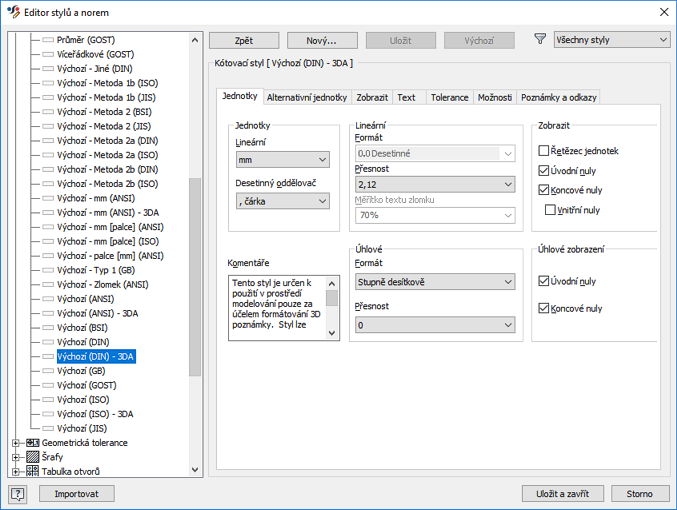The width and height of the screenshot is (677, 510).
Task: Click the filter funnel icon
Action: click(540, 39)
